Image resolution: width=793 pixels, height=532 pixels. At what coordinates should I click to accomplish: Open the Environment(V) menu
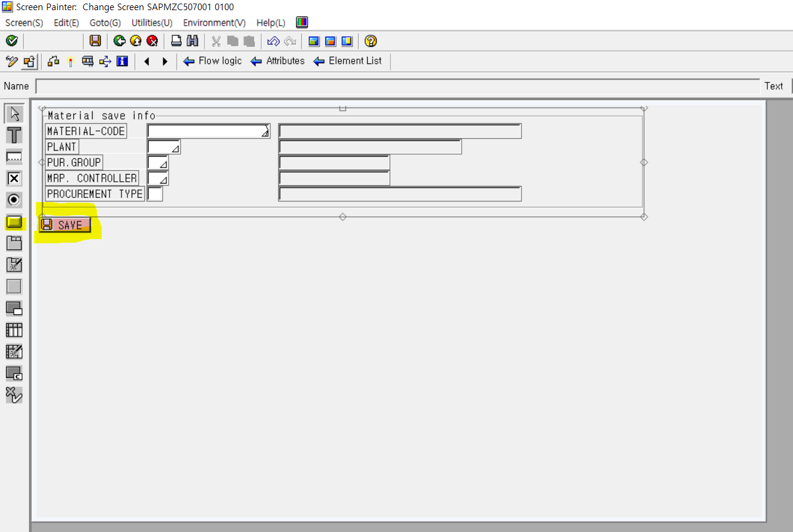(214, 23)
